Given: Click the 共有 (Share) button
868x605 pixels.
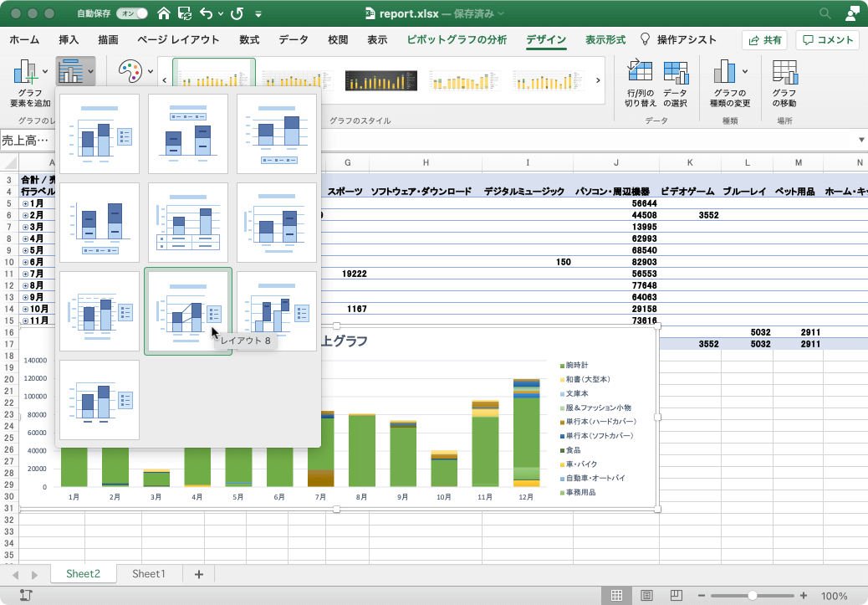Looking at the screenshot, I should pos(765,40).
